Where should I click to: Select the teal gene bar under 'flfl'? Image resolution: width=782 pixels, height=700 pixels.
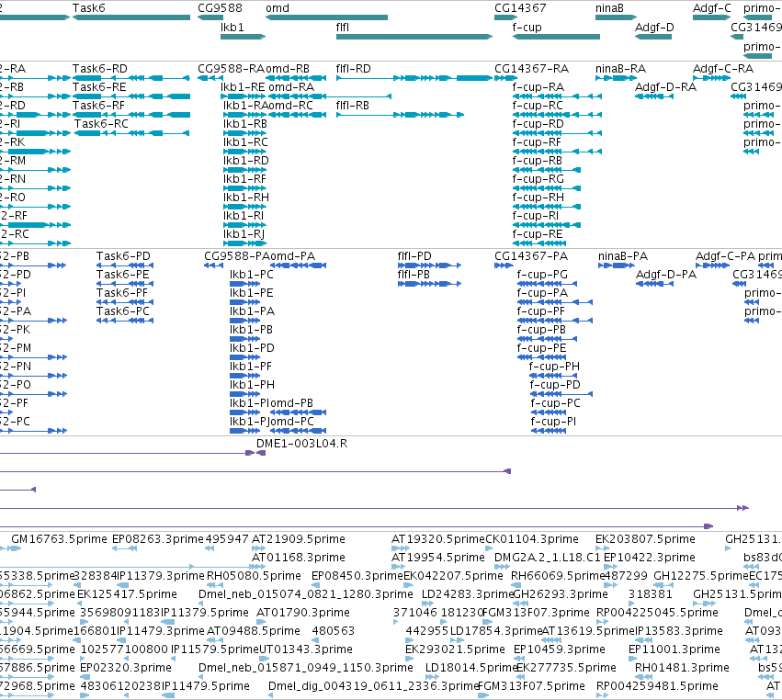click(x=414, y=37)
